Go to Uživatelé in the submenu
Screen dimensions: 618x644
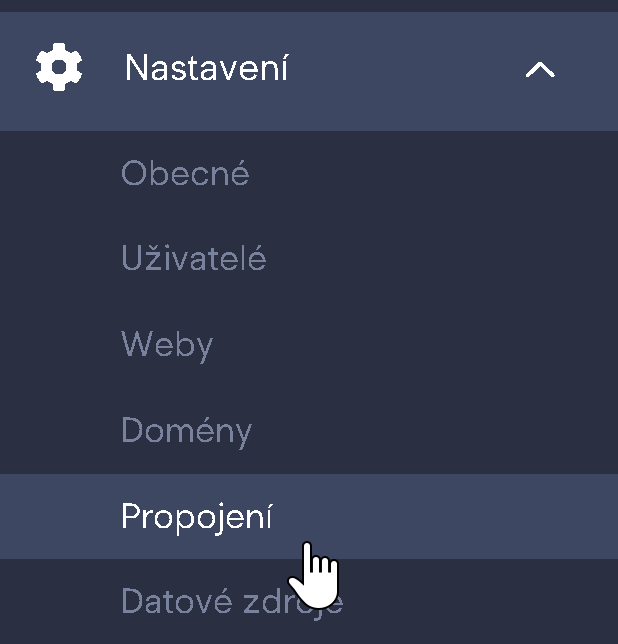pos(194,258)
